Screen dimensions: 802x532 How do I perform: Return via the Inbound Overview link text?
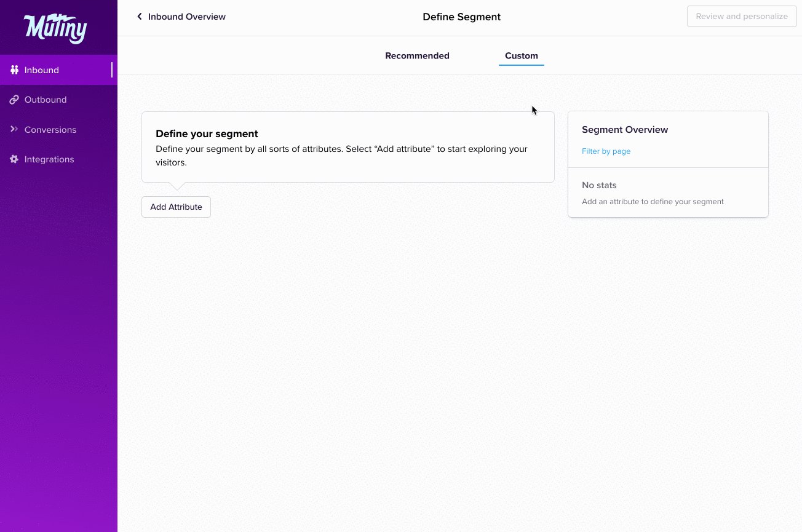pyautogui.click(x=187, y=17)
